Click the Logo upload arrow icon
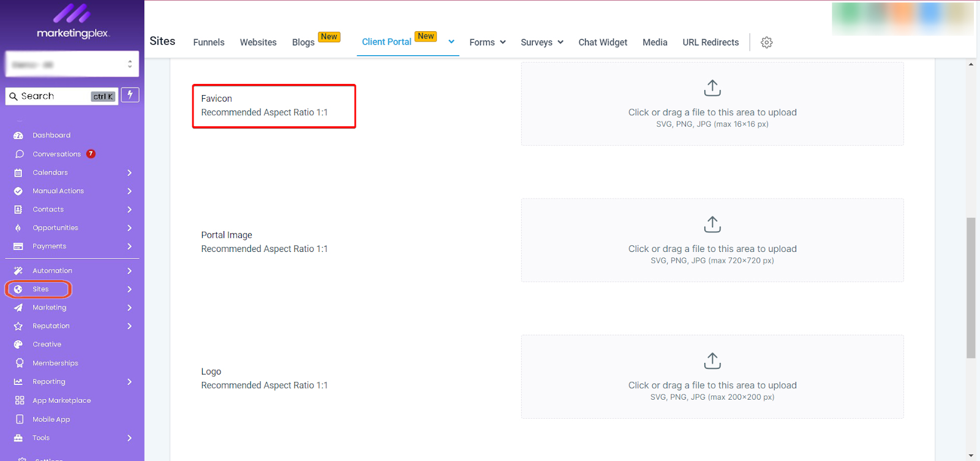This screenshot has width=980, height=461. (712, 361)
